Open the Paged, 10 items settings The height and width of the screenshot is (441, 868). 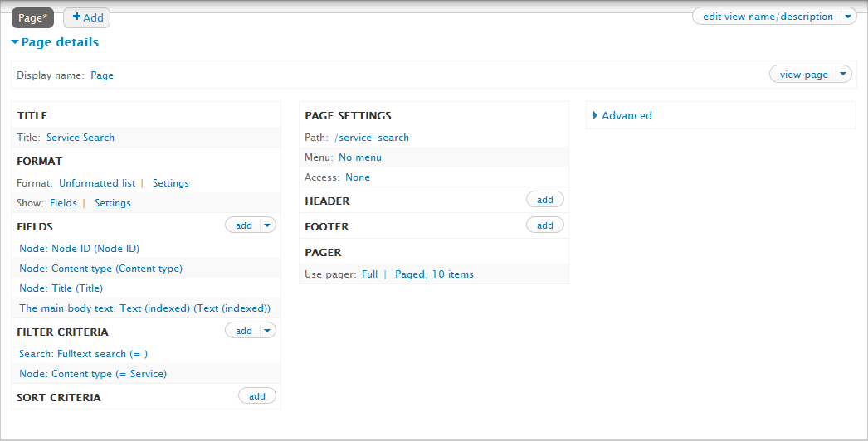pos(434,274)
